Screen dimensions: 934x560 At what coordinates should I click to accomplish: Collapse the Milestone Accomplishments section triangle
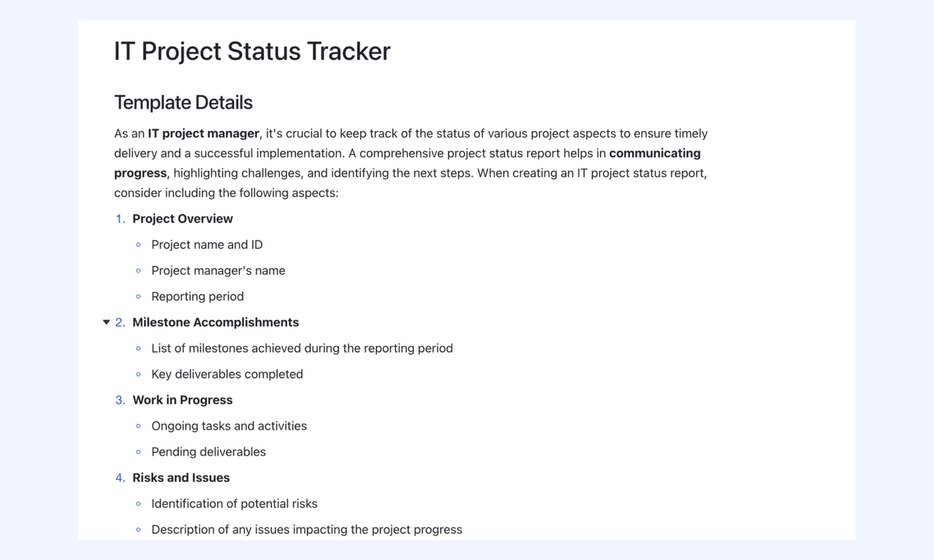pyautogui.click(x=106, y=322)
